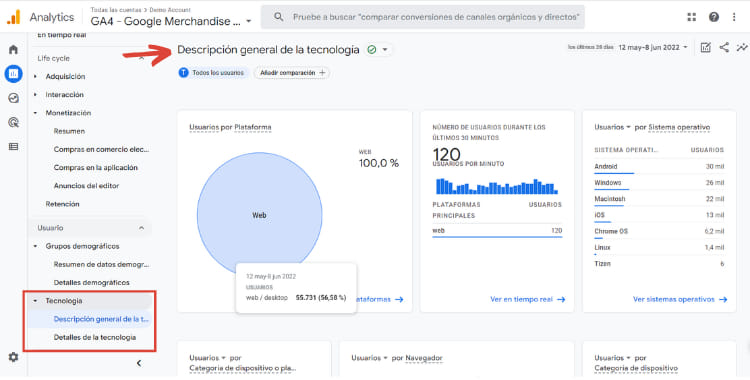This screenshot has height=380, width=750.
Task: Open the three-dot more options menu
Action: click(734, 17)
